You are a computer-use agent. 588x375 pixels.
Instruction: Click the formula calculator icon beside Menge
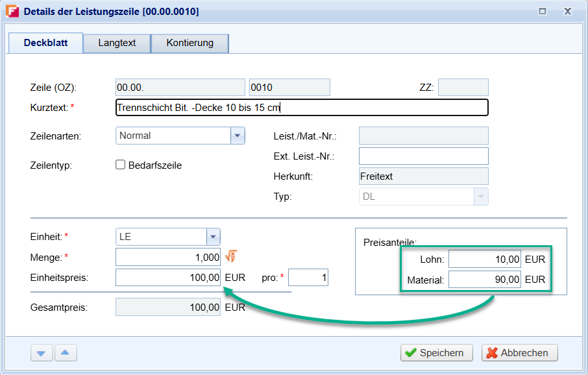tap(230, 257)
